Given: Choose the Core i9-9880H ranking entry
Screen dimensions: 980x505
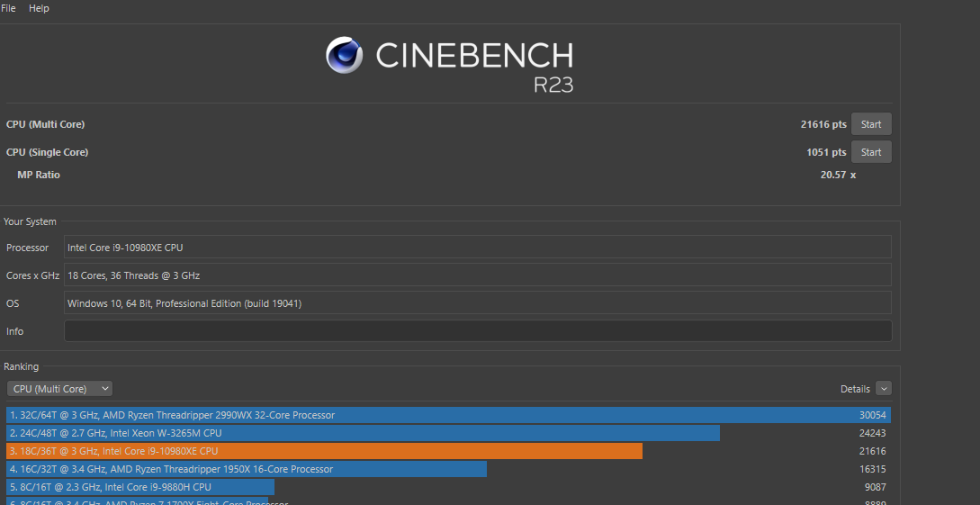Looking at the screenshot, I should [140, 487].
